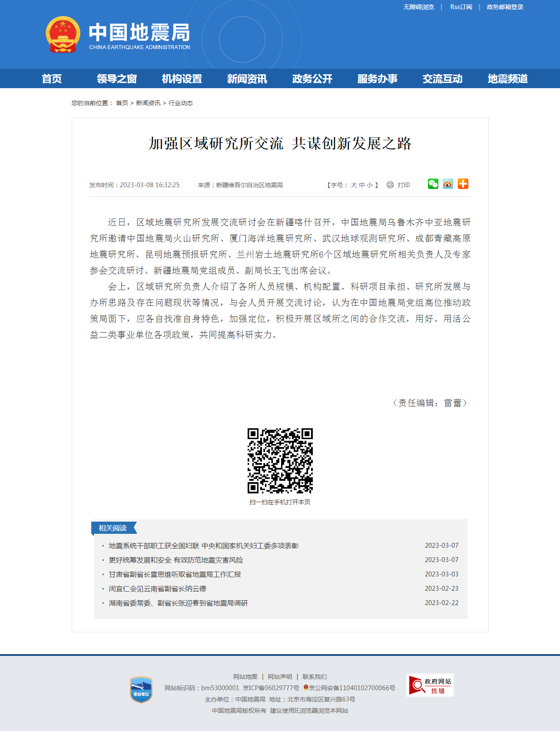Viewport: 560px width, 731px height.
Task: Click breadcrumb link 首页
Action: coord(122,103)
